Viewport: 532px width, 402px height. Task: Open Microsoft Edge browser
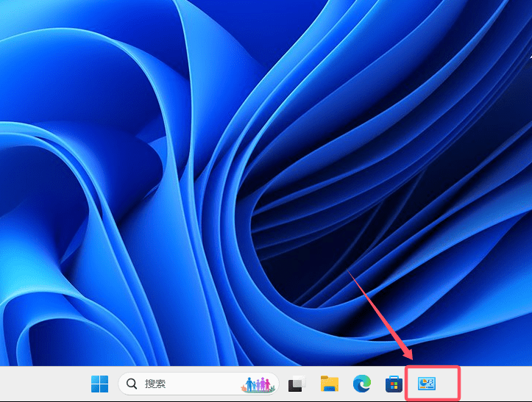click(362, 384)
